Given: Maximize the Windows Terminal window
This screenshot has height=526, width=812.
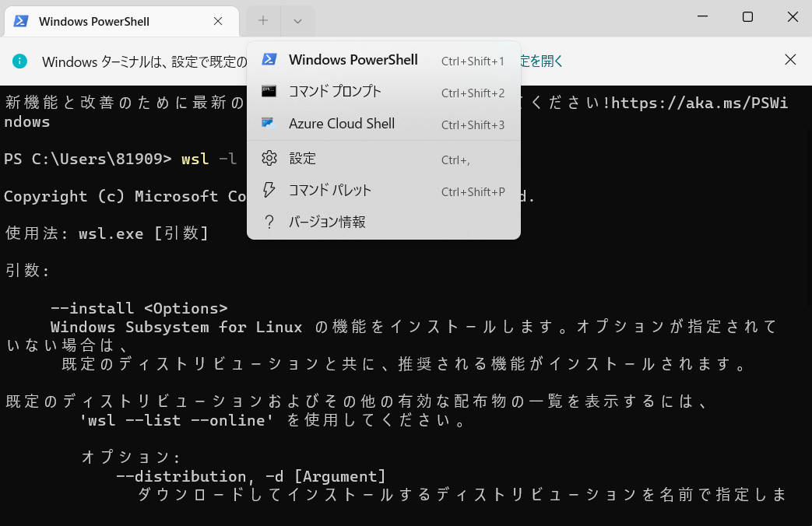Looking at the screenshot, I should (x=747, y=16).
